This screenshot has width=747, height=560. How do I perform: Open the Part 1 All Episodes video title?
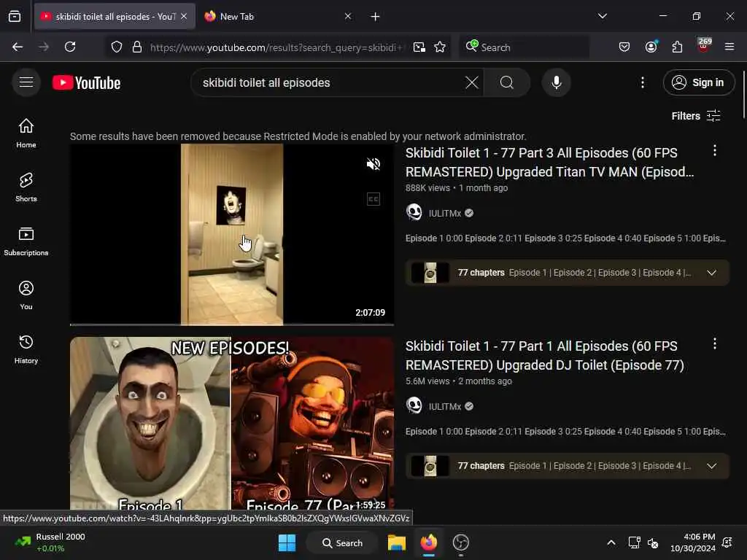(x=545, y=356)
